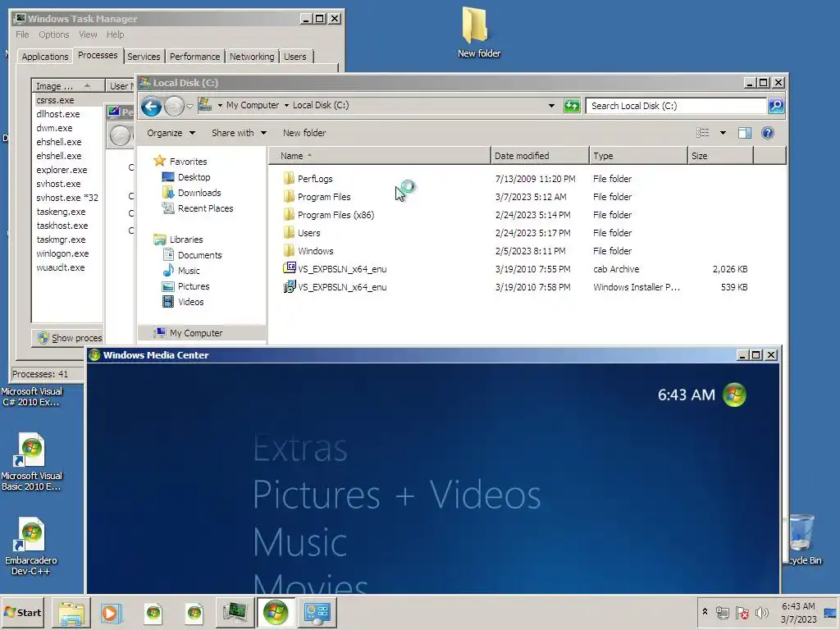
Task: Show hidden tray icons arrow
Action: (705, 612)
